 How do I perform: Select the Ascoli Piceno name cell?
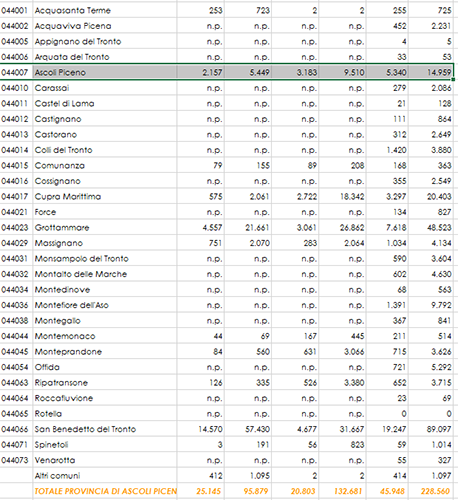click(105, 72)
